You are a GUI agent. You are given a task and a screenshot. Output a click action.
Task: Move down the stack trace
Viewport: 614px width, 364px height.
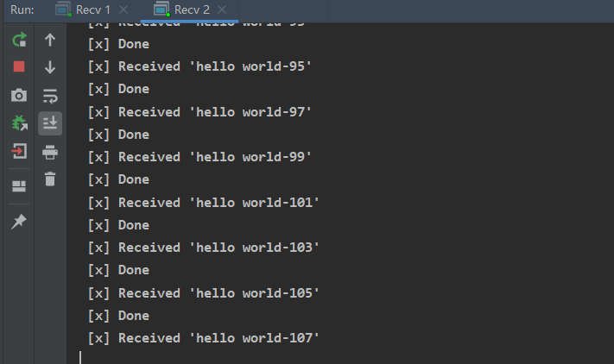(x=50, y=67)
